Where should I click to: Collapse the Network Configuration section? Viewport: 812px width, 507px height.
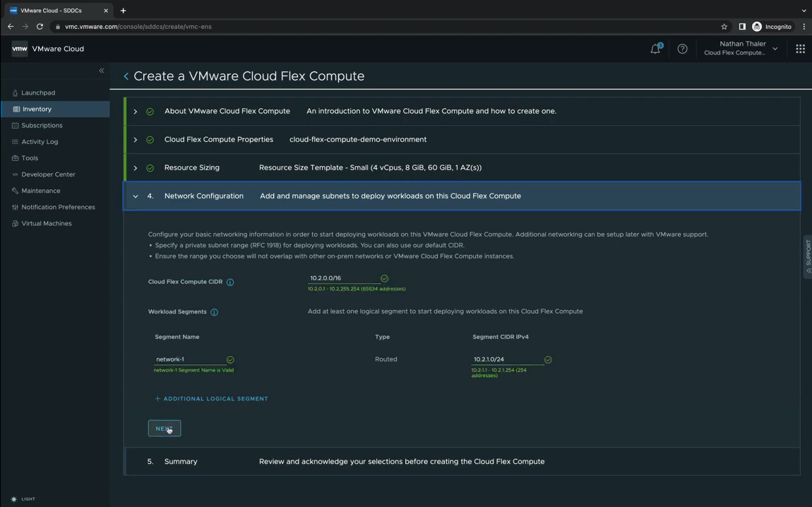(x=135, y=196)
